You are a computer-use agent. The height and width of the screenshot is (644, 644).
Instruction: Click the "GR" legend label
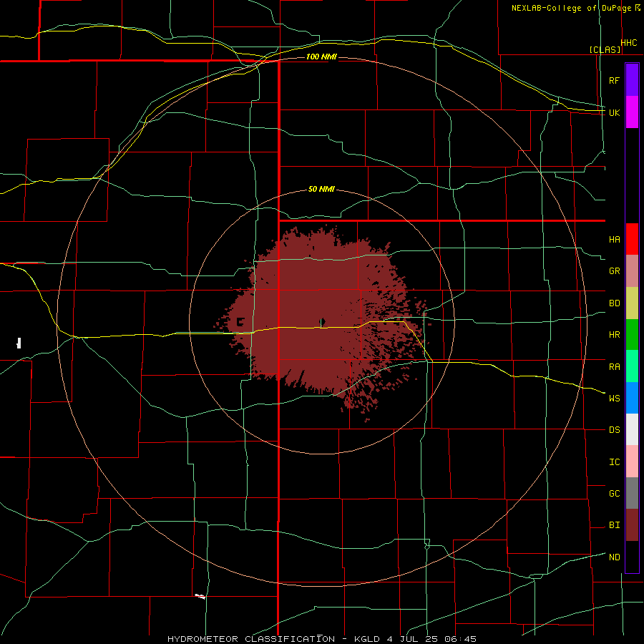615,271
